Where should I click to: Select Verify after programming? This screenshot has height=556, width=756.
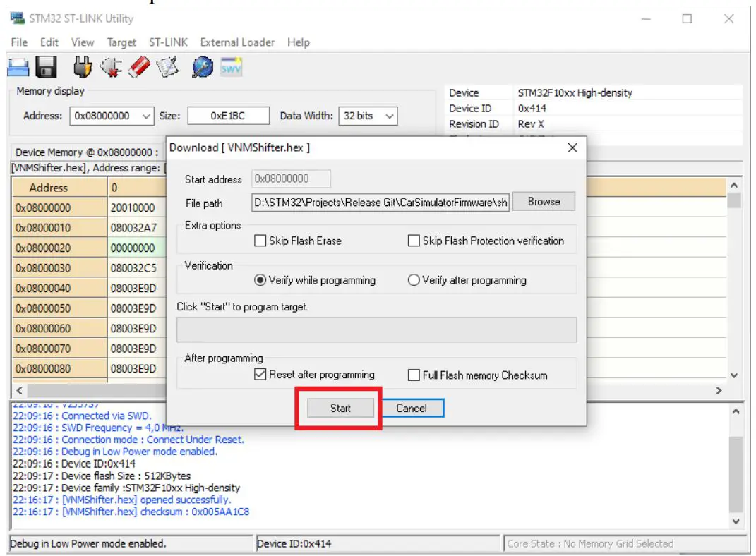[x=414, y=279]
